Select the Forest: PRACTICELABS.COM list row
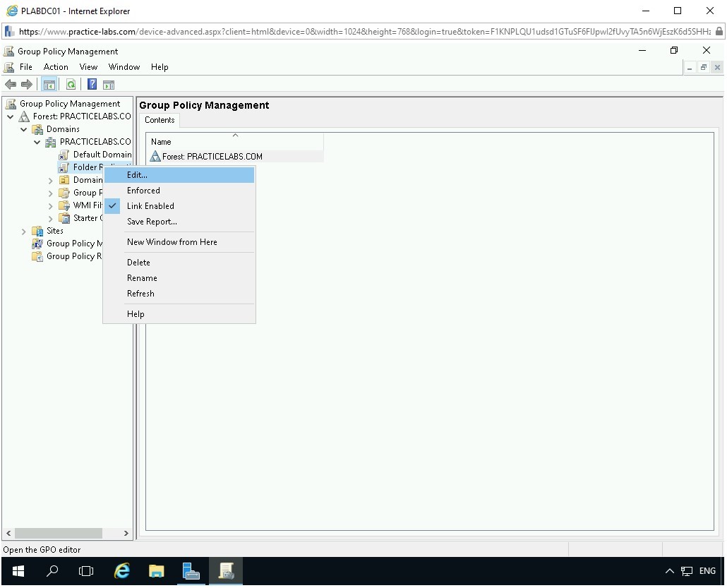Image resolution: width=727 pixels, height=588 pixels. click(x=235, y=157)
